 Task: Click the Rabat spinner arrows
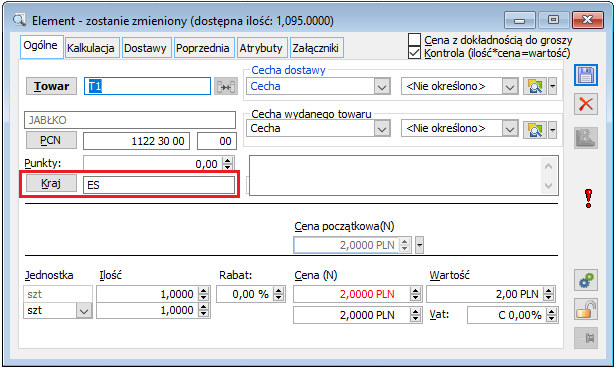point(278,294)
